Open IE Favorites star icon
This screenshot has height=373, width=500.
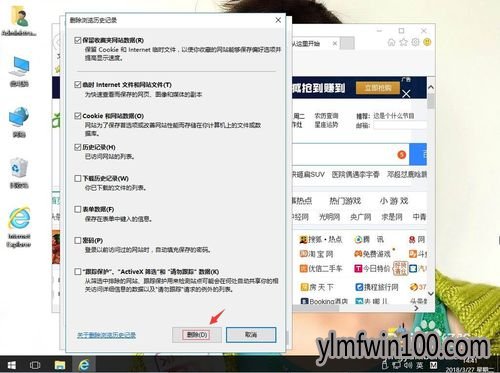click(404, 42)
